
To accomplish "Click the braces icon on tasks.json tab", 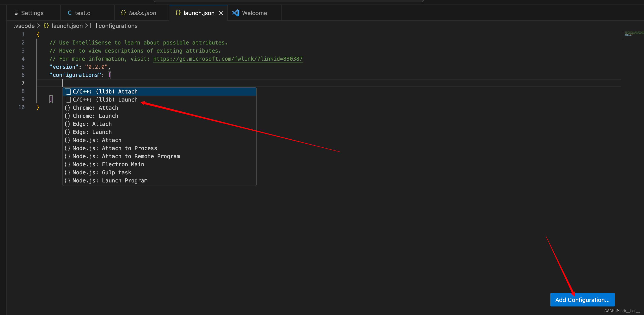I will (x=123, y=13).
